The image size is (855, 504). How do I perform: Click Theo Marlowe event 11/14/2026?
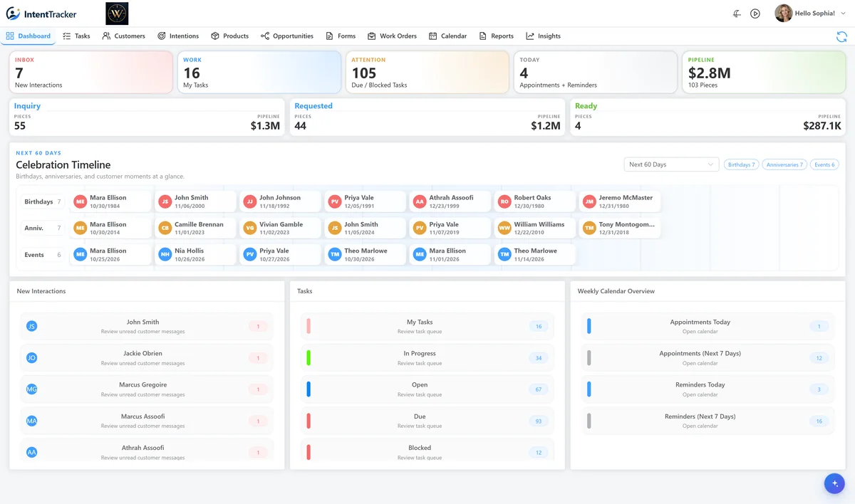(535, 255)
